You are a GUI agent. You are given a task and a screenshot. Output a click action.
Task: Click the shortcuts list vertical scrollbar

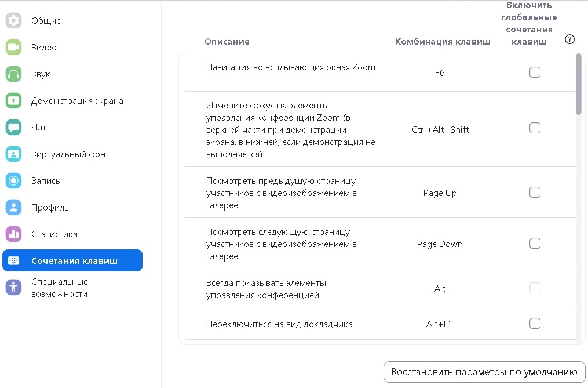(x=578, y=84)
